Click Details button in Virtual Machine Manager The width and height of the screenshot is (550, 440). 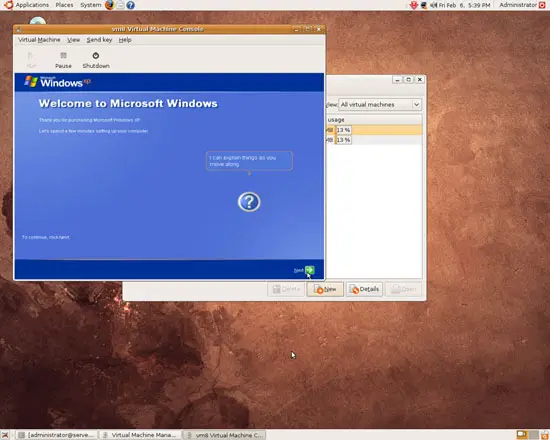click(x=364, y=289)
